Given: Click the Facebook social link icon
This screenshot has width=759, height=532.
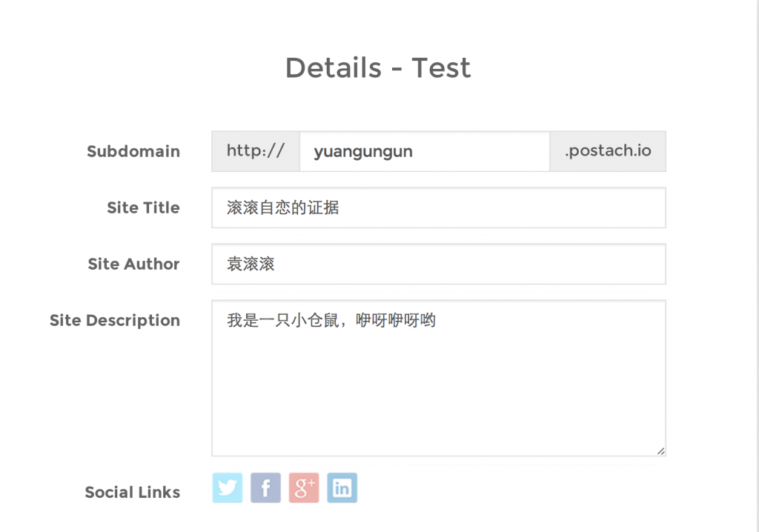Looking at the screenshot, I should click(x=265, y=488).
